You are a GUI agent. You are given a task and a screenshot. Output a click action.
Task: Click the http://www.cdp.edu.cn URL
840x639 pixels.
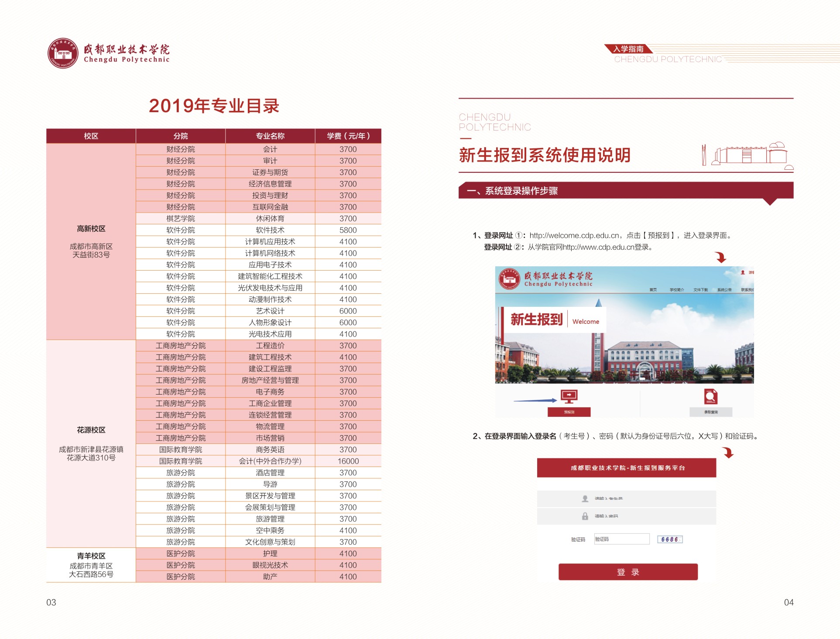coord(598,247)
